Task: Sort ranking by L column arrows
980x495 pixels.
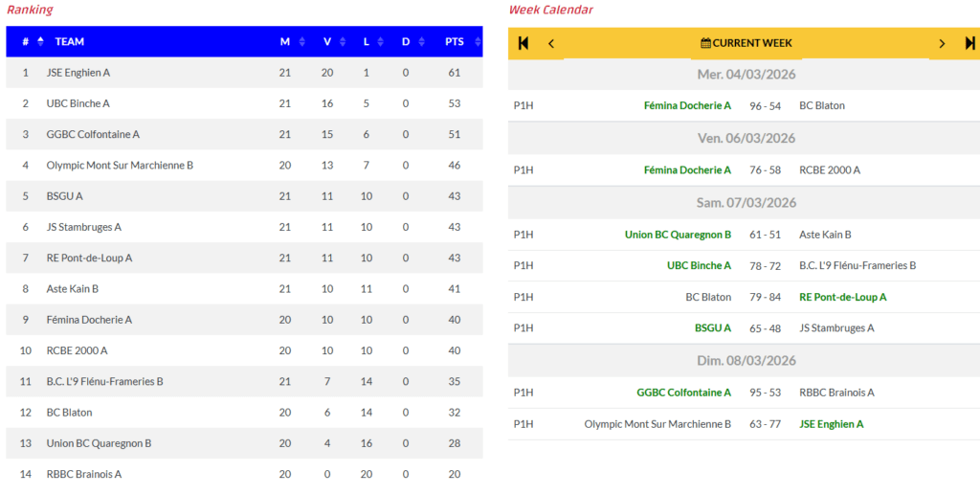Action: click(383, 42)
